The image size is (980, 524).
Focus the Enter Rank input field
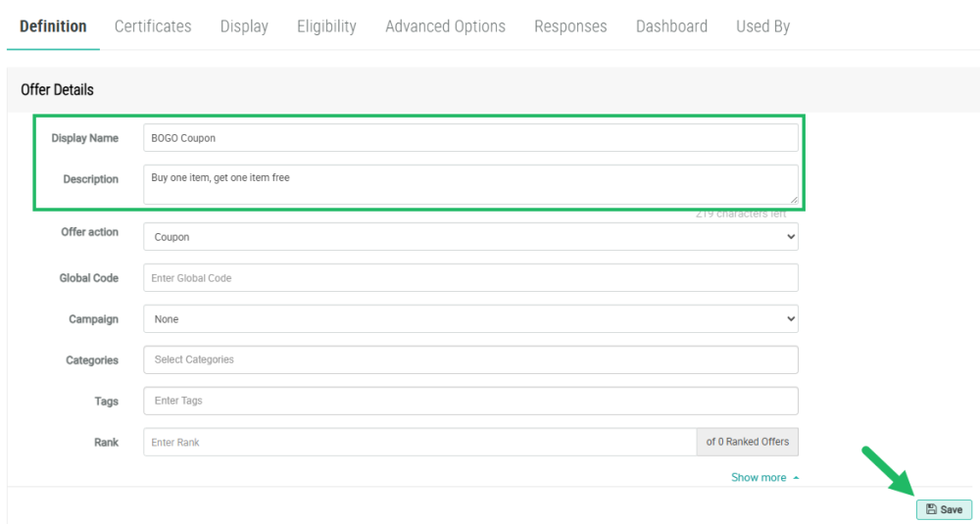419,443
